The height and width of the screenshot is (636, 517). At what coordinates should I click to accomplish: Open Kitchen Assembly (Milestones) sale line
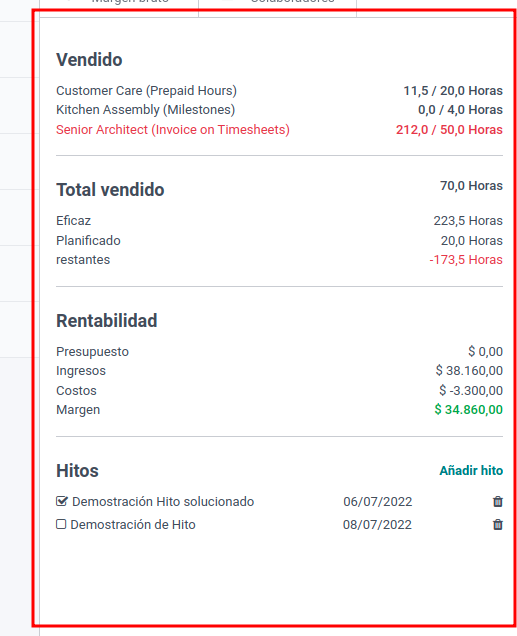coord(146,110)
